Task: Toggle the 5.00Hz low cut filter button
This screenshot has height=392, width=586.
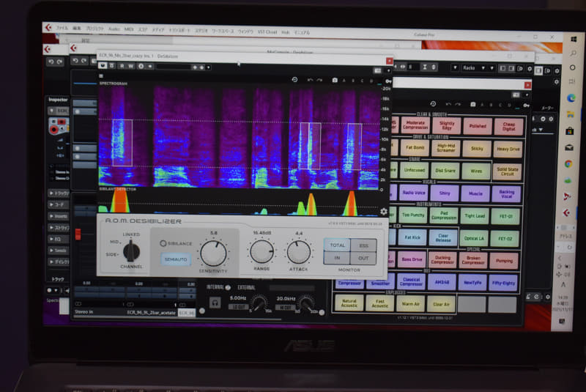Action: (x=238, y=307)
